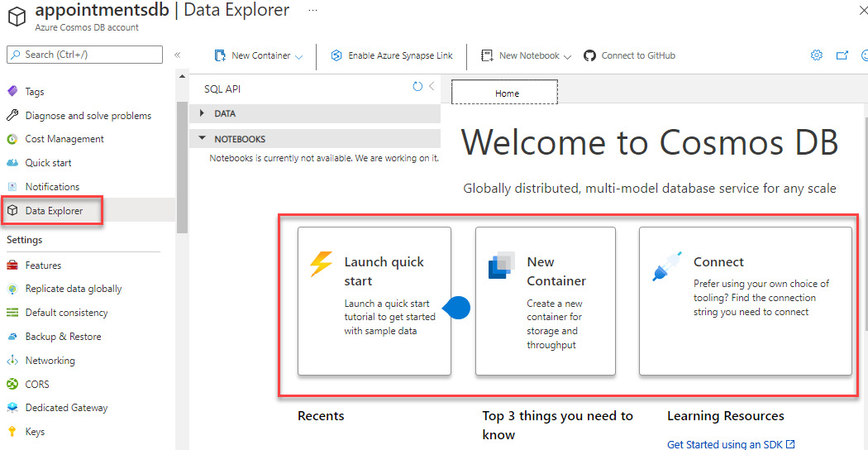This screenshot has height=450, width=868.
Task: Collapse the SQL API tree pane
Action: pyautogui.click(x=432, y=86)
